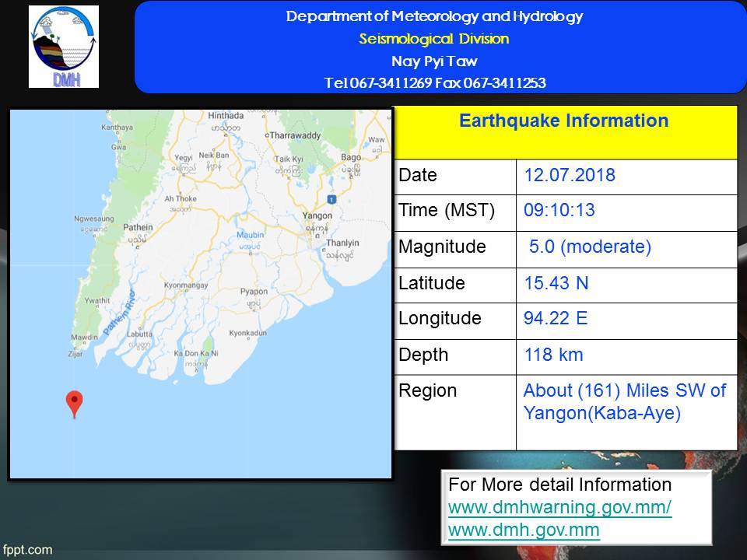
Task: Click the Time (MST) row label
Action: 447,211
